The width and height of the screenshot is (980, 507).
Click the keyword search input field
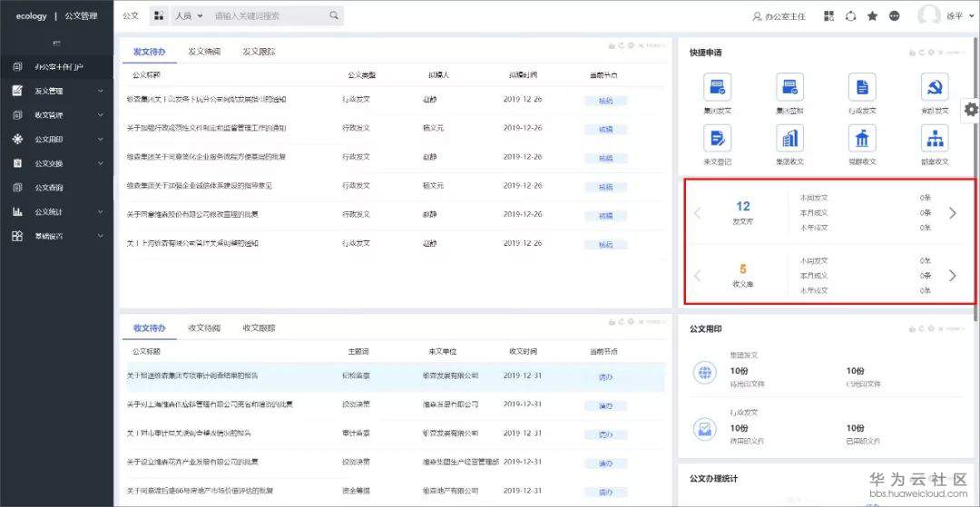(x=269, y=15)
